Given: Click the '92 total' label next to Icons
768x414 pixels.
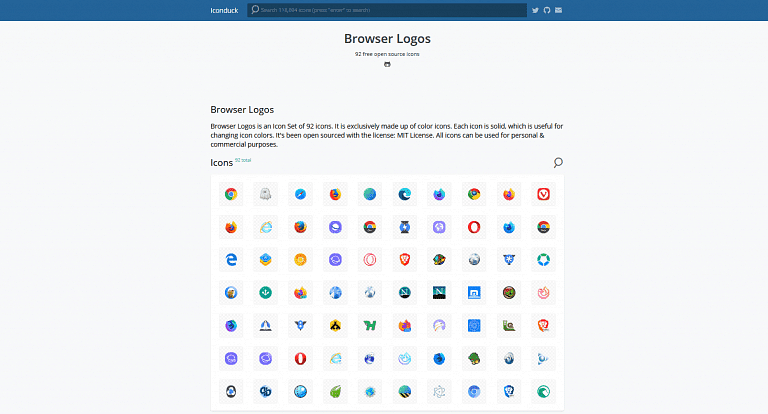Looking at the screenshot, I should coord(243,160).
